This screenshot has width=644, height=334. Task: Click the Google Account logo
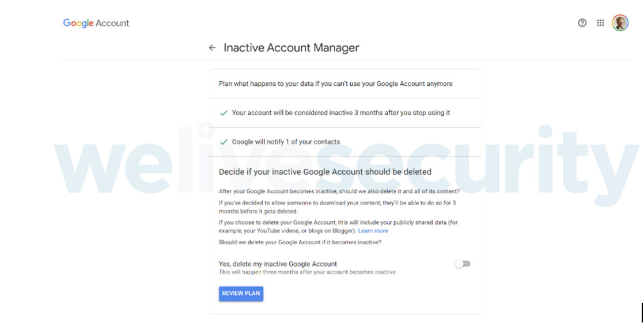(96, 23)
